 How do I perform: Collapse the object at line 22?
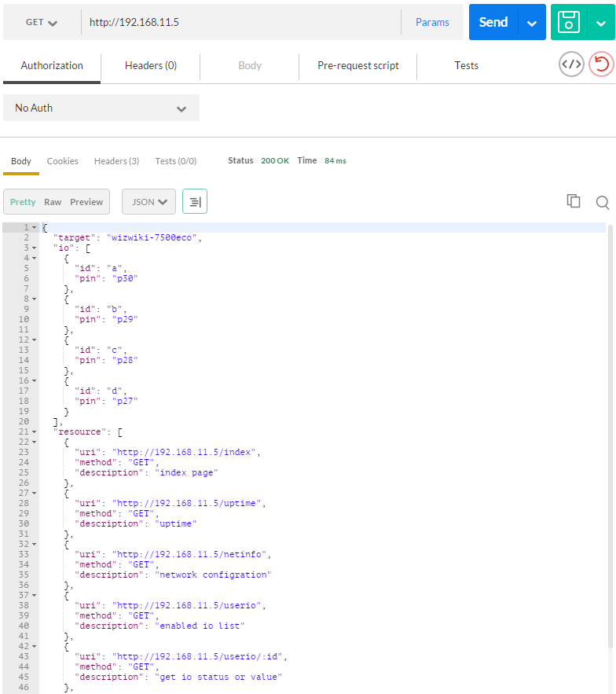34,442
